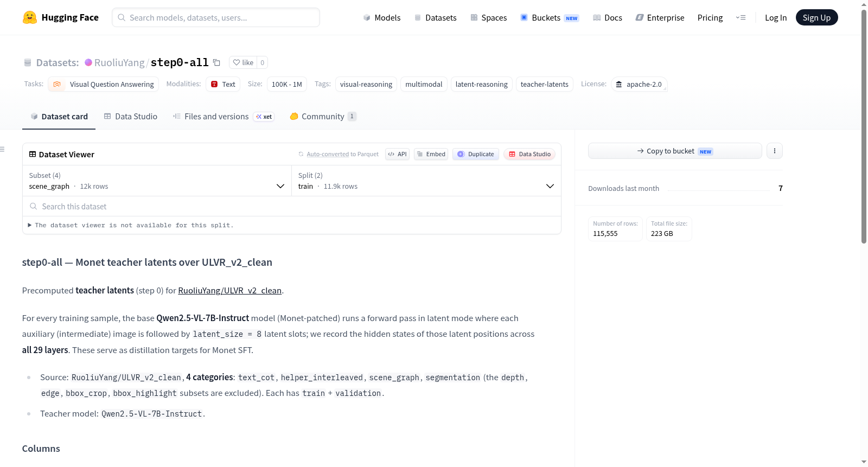Click the Sign Up button
Viewport: 868px width, 467px height.
pos(816,17)
